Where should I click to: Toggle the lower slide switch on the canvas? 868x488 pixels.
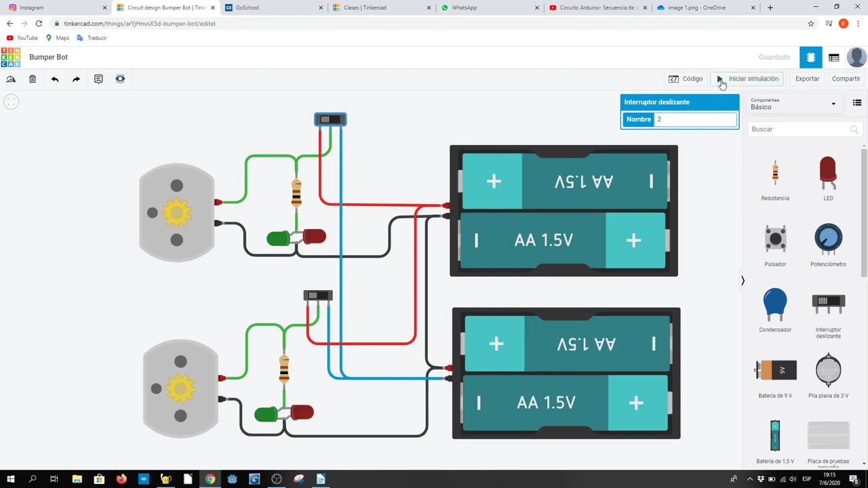click(x=318, y=296)
